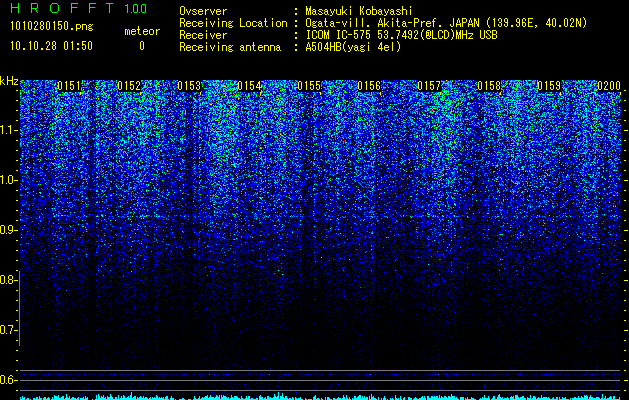Click the 0.7 kHz axis label
The width and height of the screenshot is (629, 400).
point(8,330)
